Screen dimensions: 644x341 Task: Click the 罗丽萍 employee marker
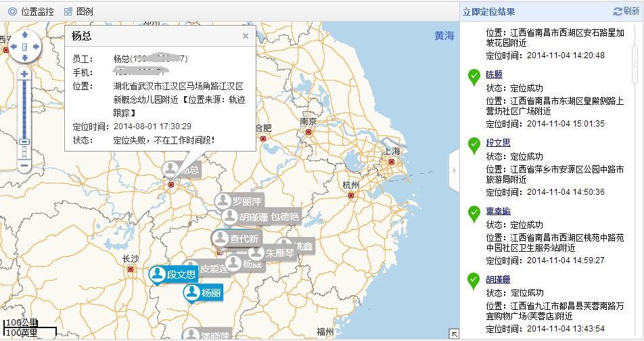238,201
